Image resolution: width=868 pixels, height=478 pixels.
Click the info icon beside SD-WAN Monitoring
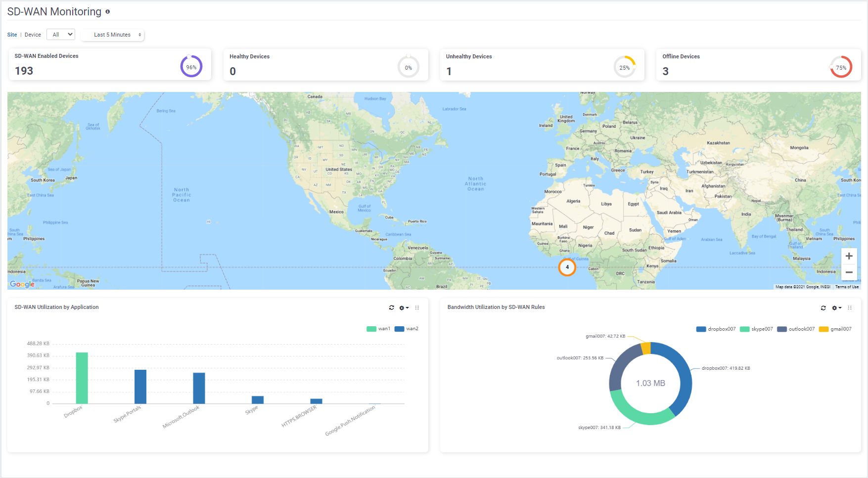(107, 11)
